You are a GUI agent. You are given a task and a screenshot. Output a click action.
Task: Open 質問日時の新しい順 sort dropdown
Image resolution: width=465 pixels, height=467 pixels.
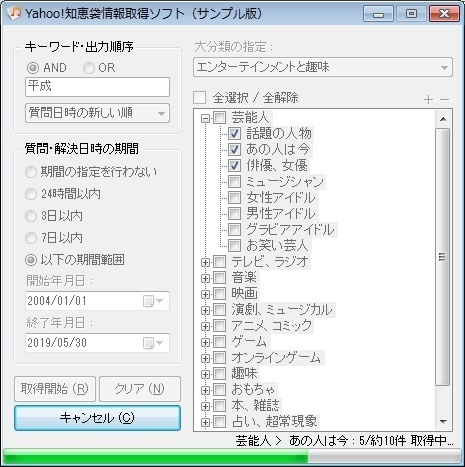(97, 113)
